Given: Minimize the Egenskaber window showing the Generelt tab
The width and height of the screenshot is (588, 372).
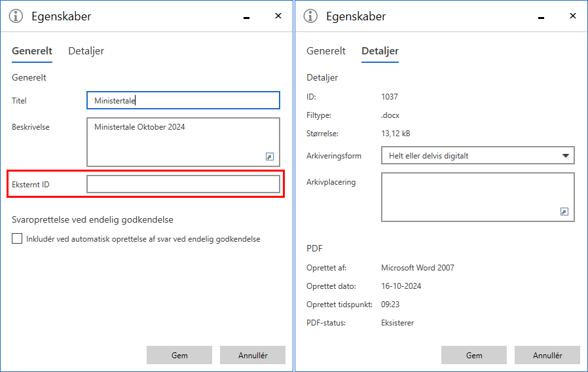Looking at the screenshot, I should pos(247,17).
